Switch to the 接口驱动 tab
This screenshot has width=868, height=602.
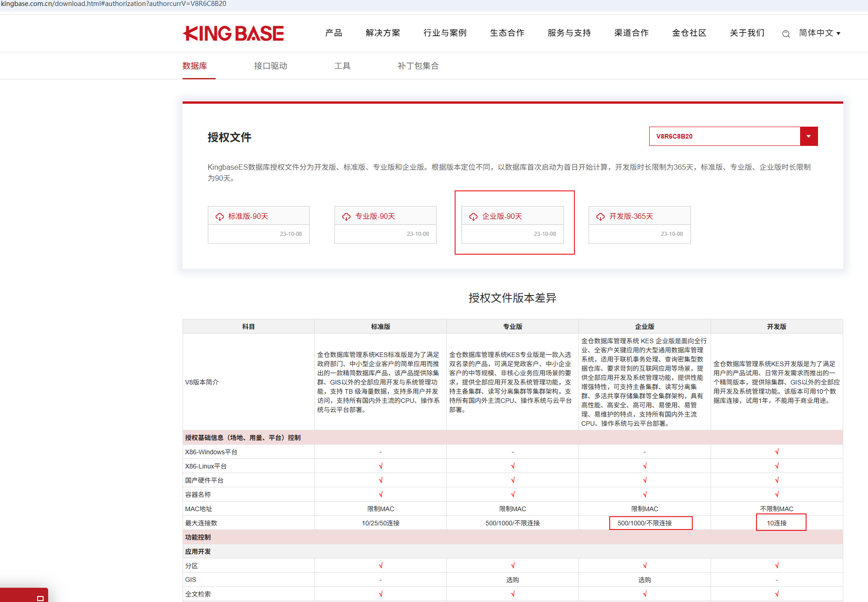pos(270,66)
